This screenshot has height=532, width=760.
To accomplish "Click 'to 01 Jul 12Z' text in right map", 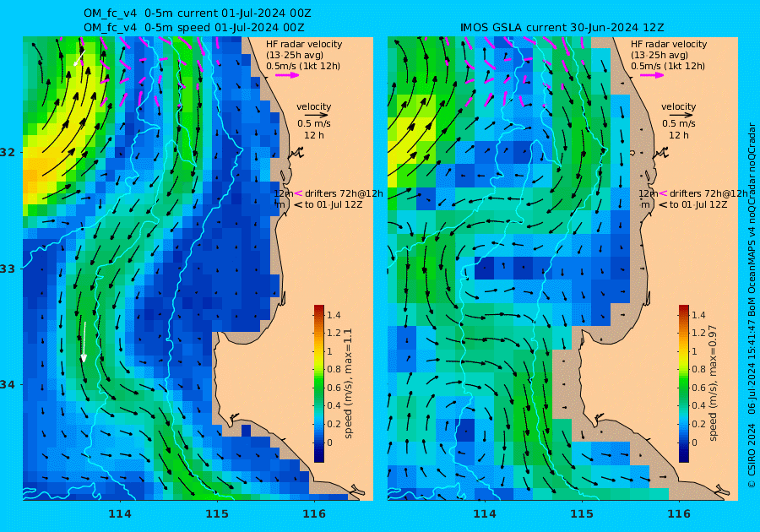I will [698, 205].
